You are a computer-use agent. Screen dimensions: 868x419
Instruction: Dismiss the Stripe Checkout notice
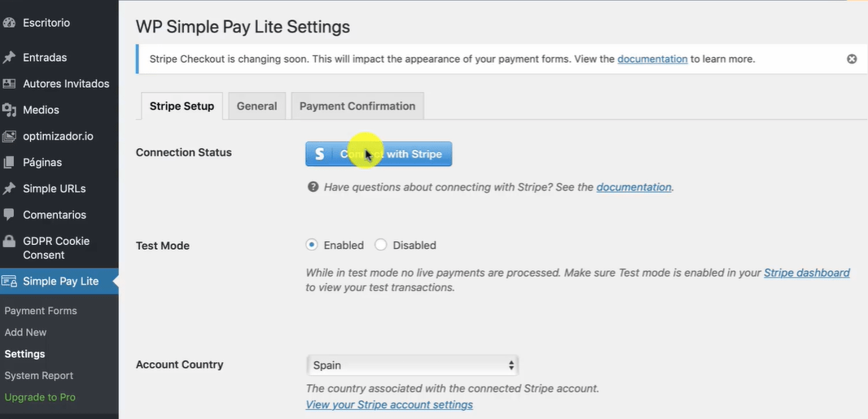[852, 59]
